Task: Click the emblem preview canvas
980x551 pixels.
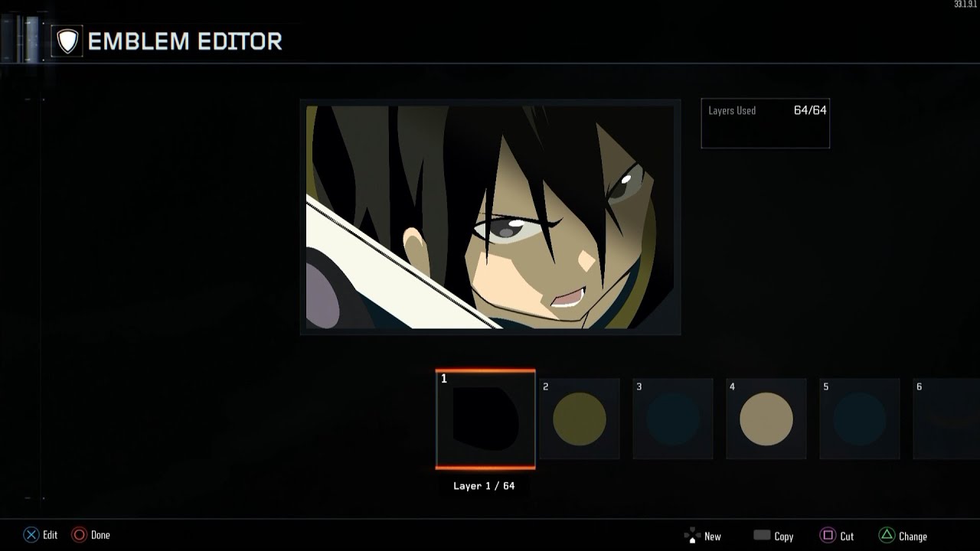Action: tap(490, 217)
